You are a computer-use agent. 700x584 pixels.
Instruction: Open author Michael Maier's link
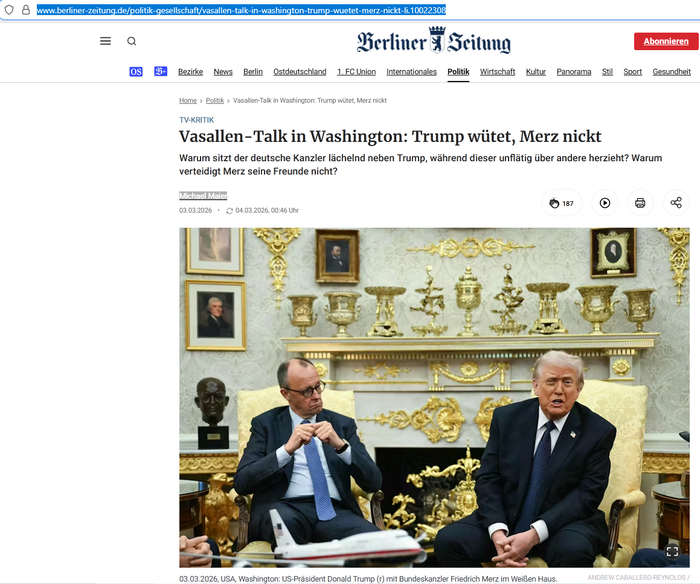point(203,196)
